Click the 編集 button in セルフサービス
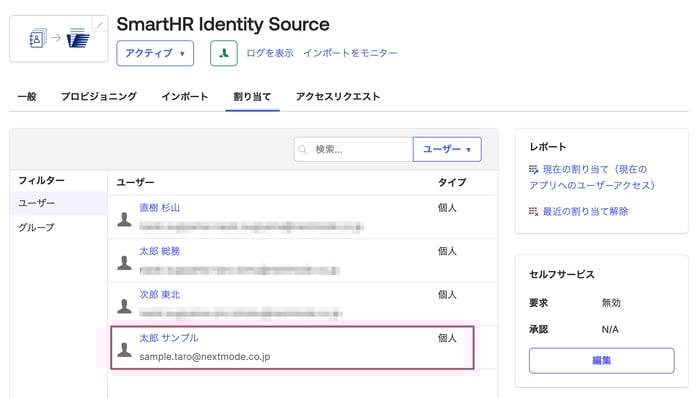This screenshot has width=700, height=398. [x=601, y=361]
